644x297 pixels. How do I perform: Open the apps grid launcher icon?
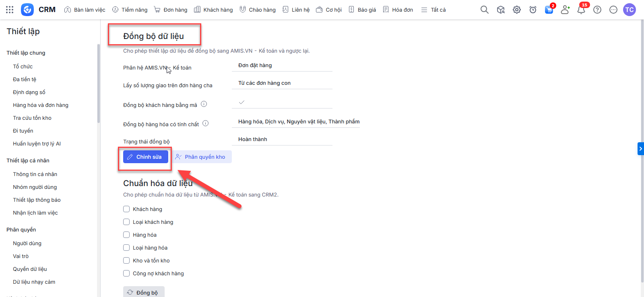point(10,10)
